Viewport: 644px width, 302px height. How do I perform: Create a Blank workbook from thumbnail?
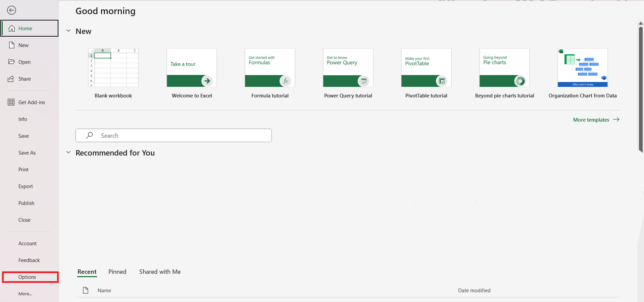[113, 68]
